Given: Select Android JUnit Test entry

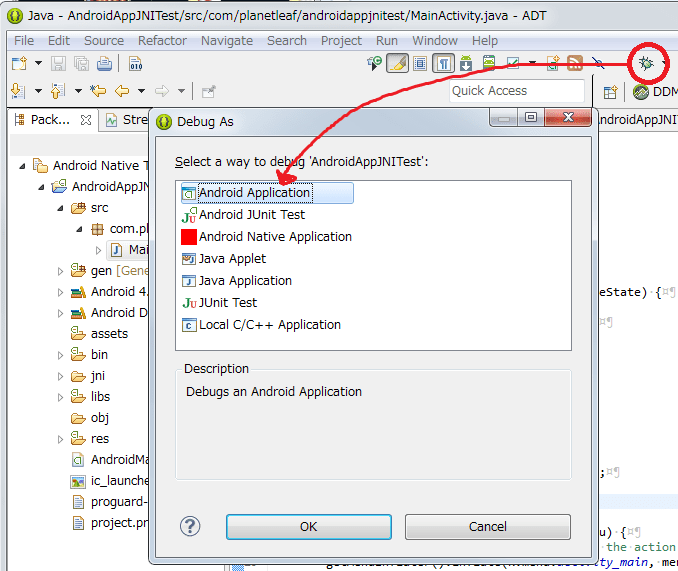Looking at the screenshot, I should (243, 215).
